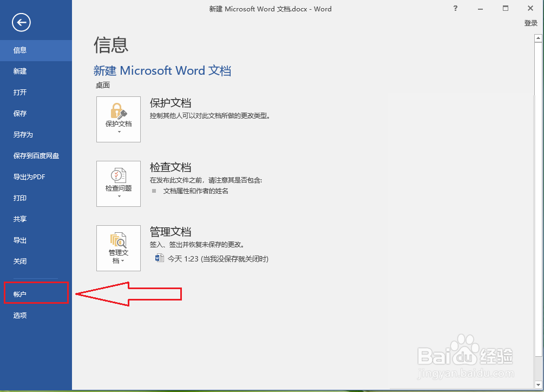Viewport: 544px width, 392px height.
Task: Select 打印 in the sidebar
Action: [x=36, y=198]
